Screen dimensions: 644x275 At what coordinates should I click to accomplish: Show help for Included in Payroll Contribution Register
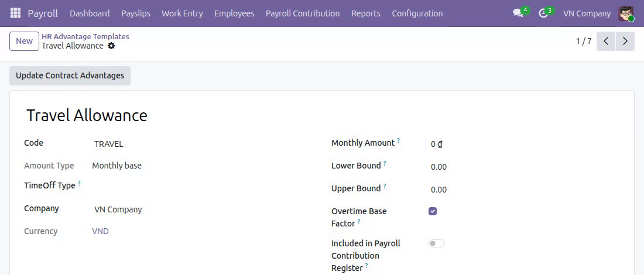pos(366,266)
